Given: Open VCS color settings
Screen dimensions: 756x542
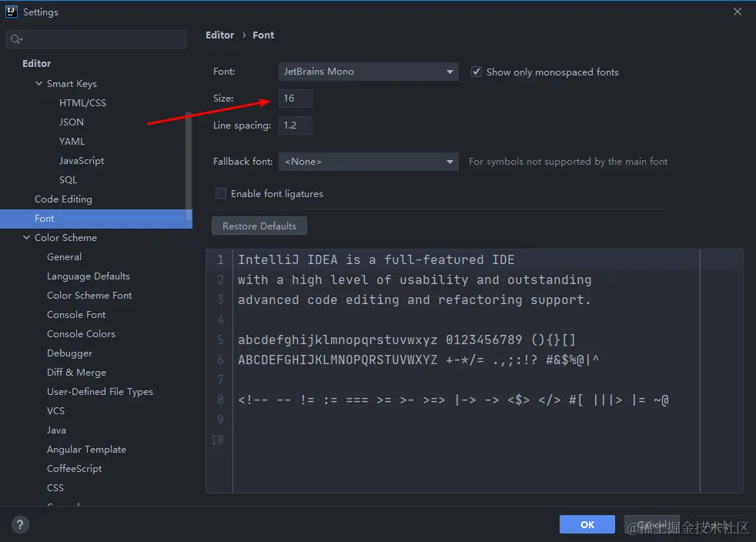Looking at the screenshot, I should [x=55, y=411].
